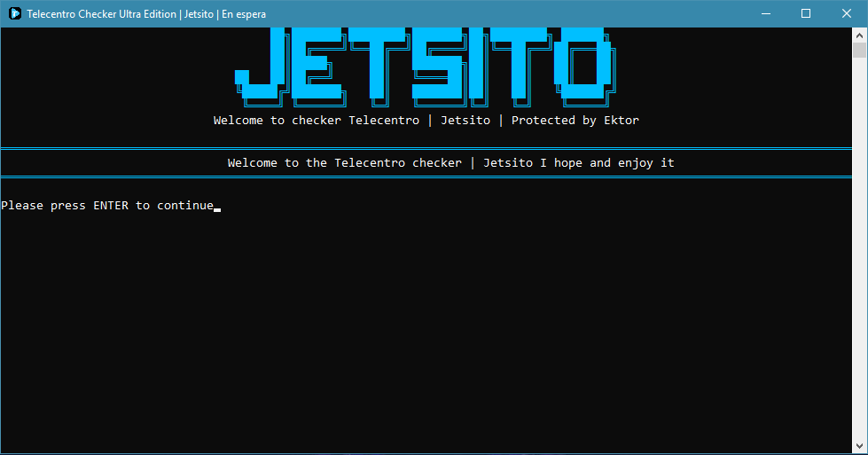The image size is (868, 455).
Task: Click the vertical scrollbar thumb
Action: [x=859, y=51]
